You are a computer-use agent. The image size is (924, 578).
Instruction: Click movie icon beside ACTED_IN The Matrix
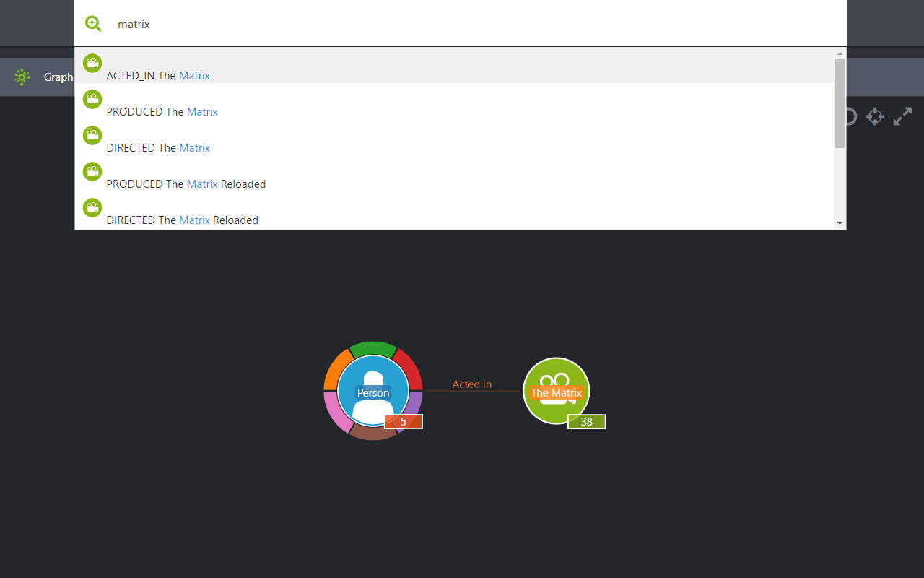tap(92, 63)
